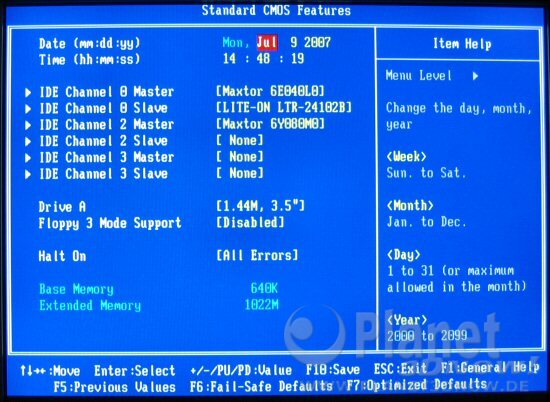
Task: Open the Drive A 1.44M, 3.5" option
Action: pos(260,206)
